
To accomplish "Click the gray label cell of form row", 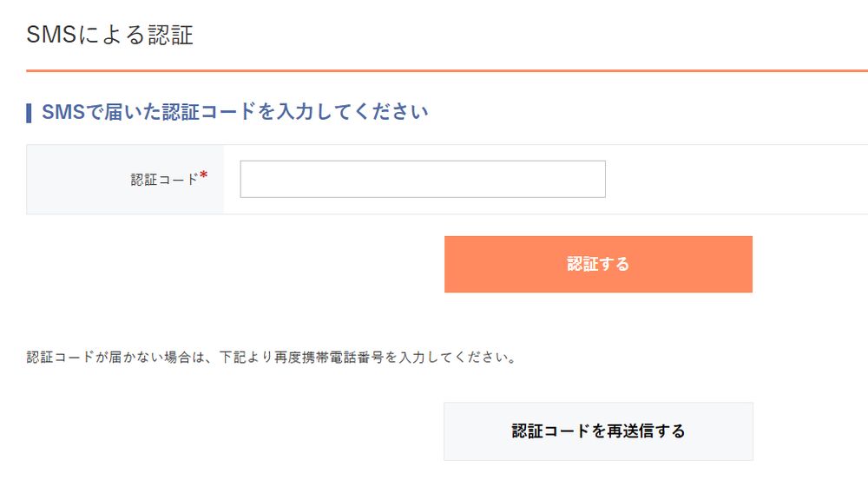I will click(125, 180).
